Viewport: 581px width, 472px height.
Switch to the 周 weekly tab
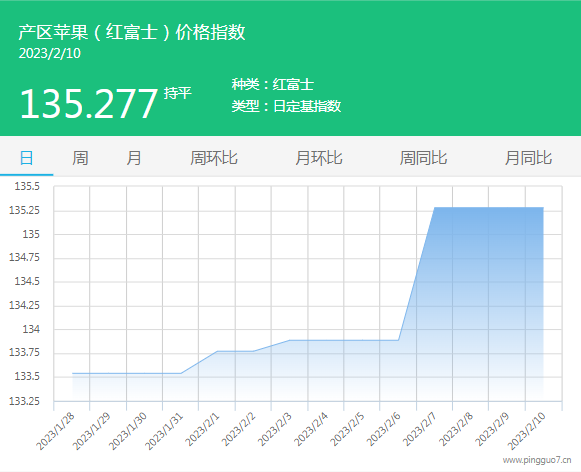(80, 158)
